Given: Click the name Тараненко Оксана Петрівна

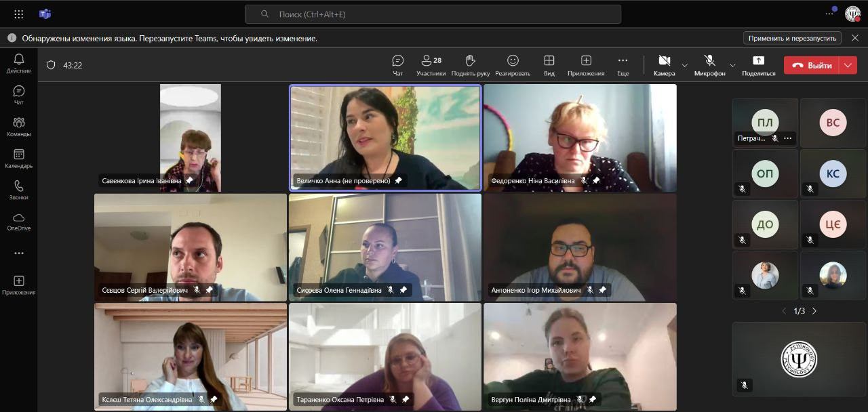Looking at the screenshot, I should point(340,400).
